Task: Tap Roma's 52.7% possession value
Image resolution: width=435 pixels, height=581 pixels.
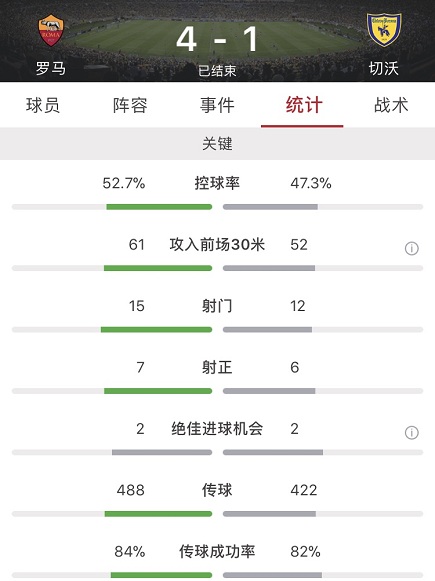Action: tap(124, 183)
